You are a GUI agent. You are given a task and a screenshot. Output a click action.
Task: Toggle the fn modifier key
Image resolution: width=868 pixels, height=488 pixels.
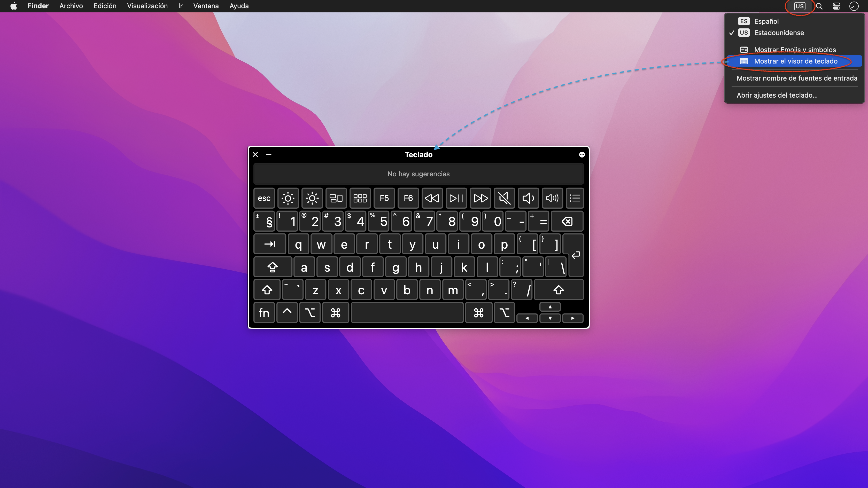264,313
